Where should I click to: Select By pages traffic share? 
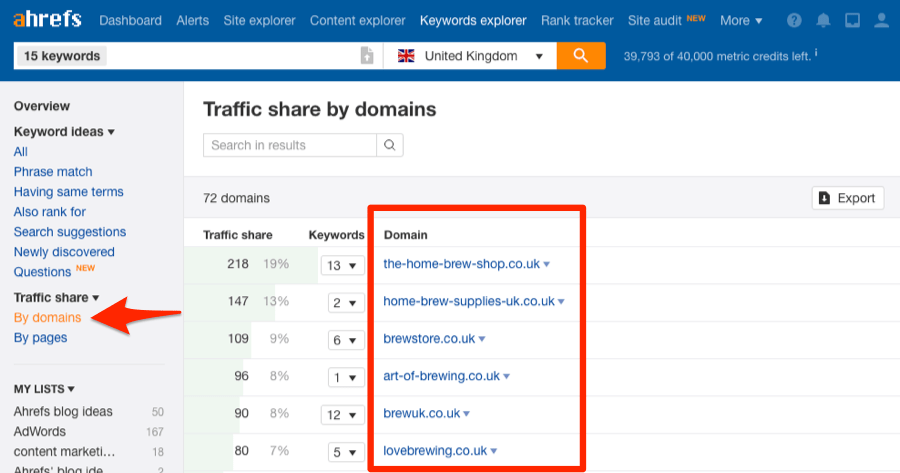pos(40,338)
